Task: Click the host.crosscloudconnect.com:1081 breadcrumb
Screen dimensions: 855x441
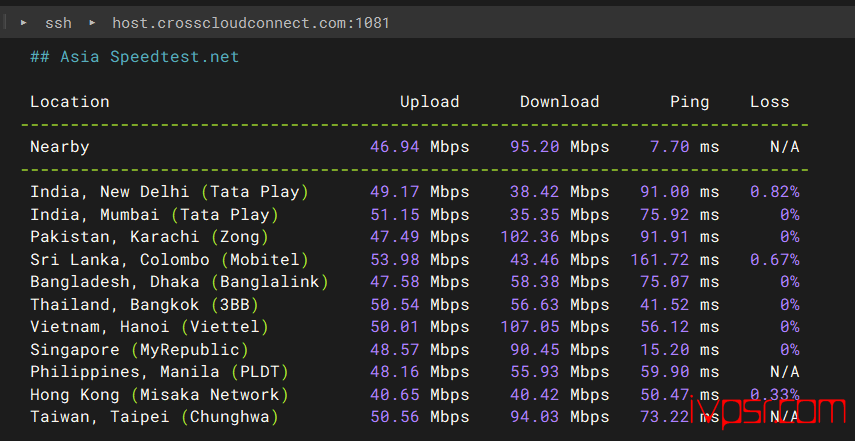Action: 251,23
